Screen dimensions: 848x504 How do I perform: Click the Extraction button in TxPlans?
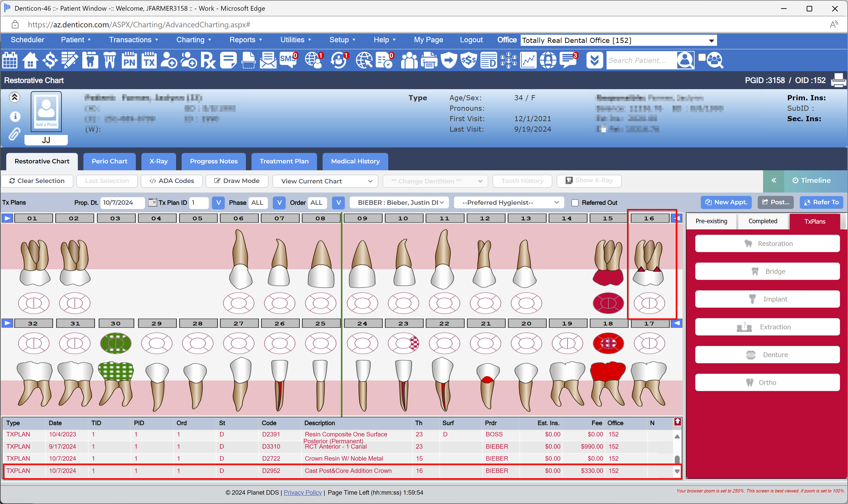(x=767, y=327)
